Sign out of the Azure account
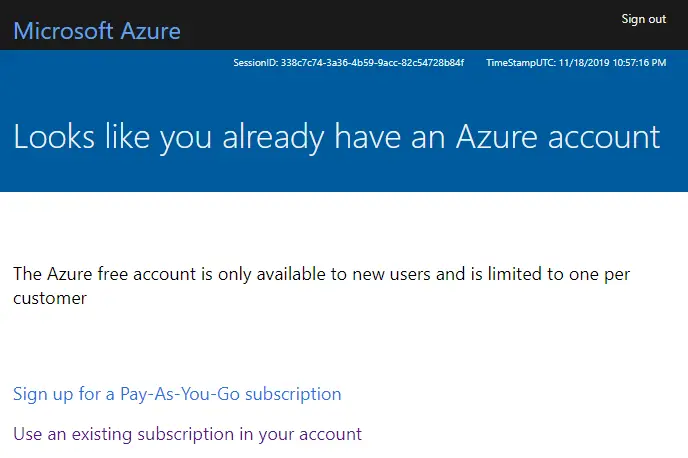Image resolution: width=688 pixels, height=458 pixels. (x=643, y=19)
